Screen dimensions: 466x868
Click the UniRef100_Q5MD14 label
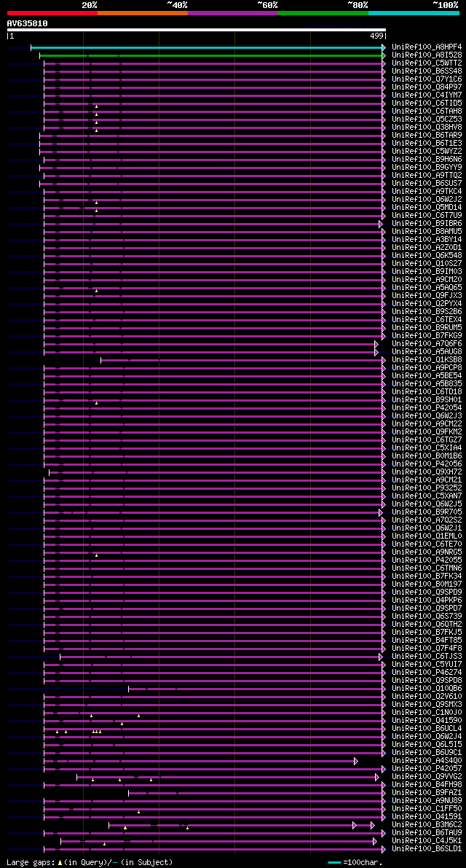[427, 208]
